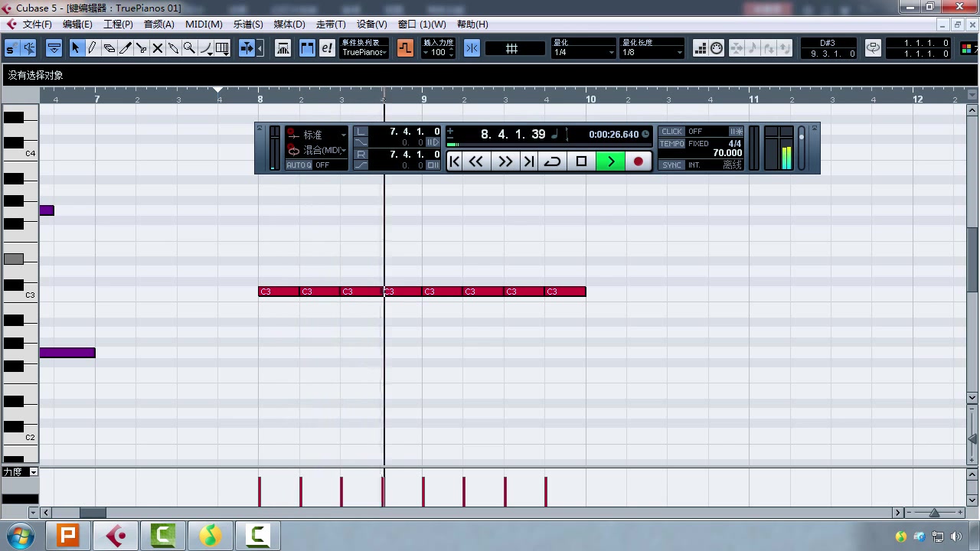The image size is (980, 551).
Task: Select the Glue tool
Action: [x=173, y=48]
